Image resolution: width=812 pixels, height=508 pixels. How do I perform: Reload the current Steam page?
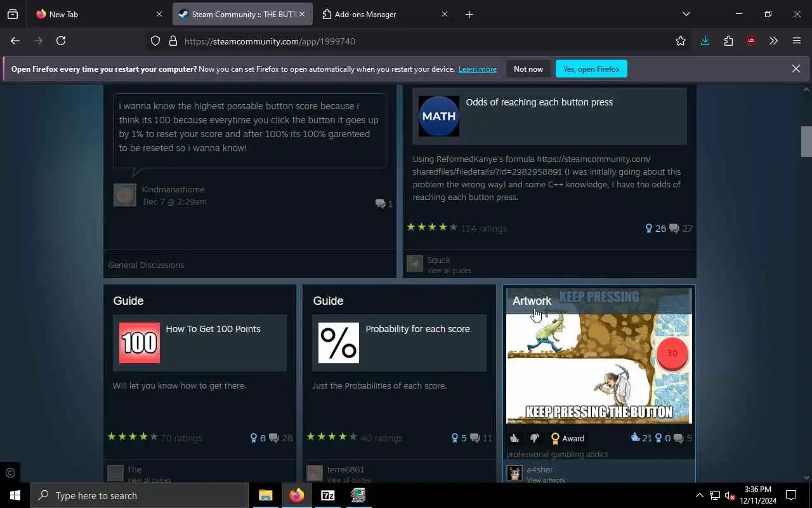(x=61, y=41)
